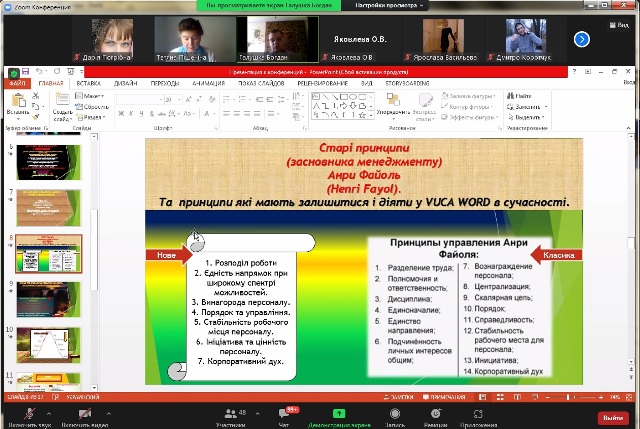The image size is (640, 429).
Task: Open the ВСТАВКА ribbon tab
Action: tap(88, 84)
